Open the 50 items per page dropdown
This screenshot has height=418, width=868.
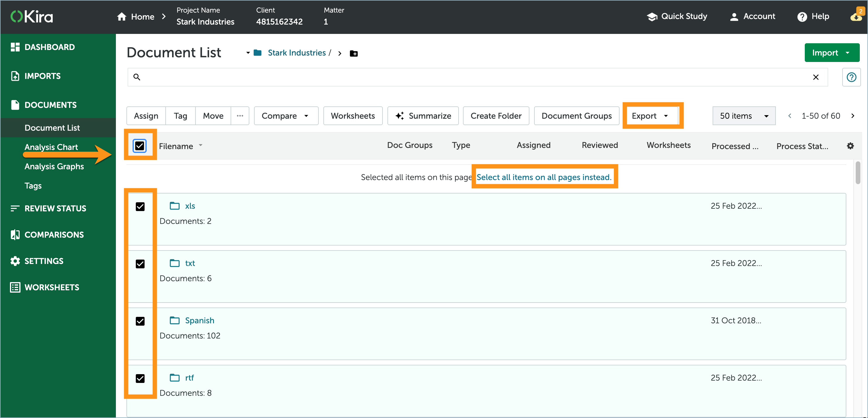pos(744,116)
